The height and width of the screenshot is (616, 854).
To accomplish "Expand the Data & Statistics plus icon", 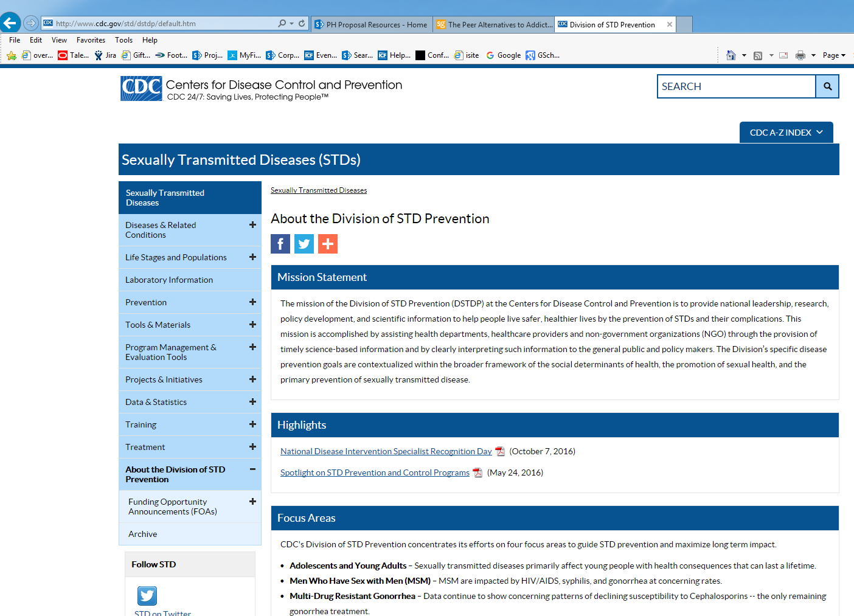I will point(252,401).
